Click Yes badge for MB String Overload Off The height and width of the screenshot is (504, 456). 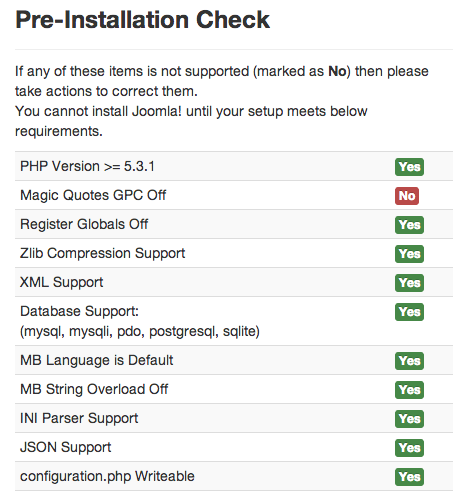pyautogui.click(x=409, y=390)
